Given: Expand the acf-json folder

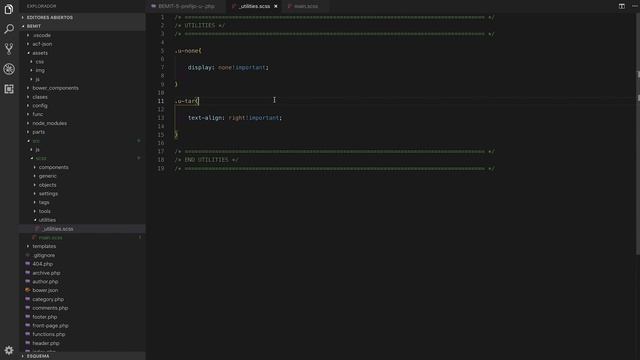Looking at the screenshot, I should coord(42,44).
